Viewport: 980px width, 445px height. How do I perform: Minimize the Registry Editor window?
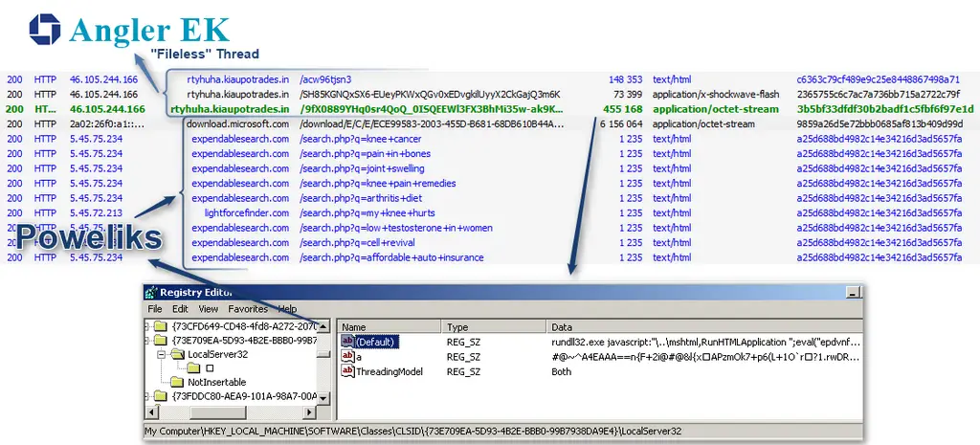(851, 293)
